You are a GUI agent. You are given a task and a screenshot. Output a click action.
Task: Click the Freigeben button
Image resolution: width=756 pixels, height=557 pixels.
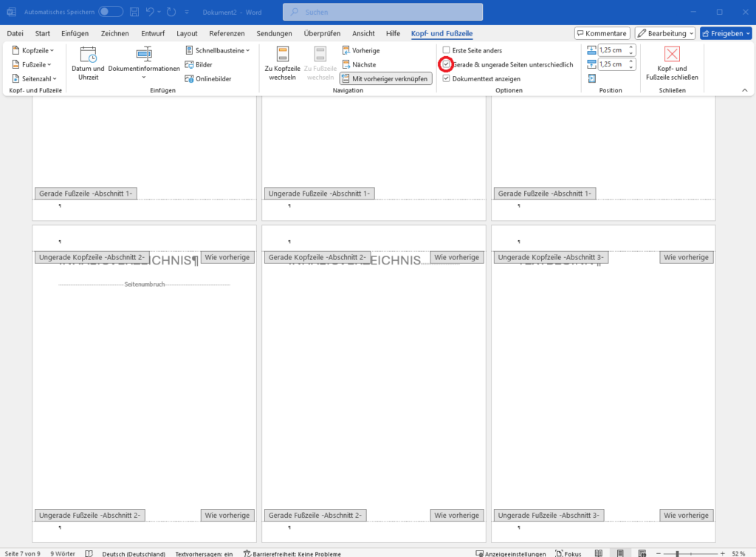tap(726, 33)
